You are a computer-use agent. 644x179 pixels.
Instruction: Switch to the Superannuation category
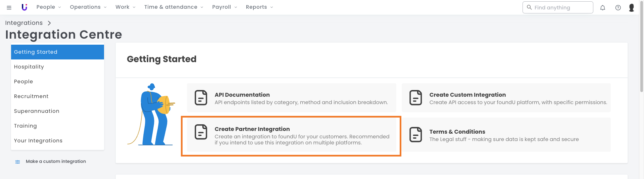[37, 111]
